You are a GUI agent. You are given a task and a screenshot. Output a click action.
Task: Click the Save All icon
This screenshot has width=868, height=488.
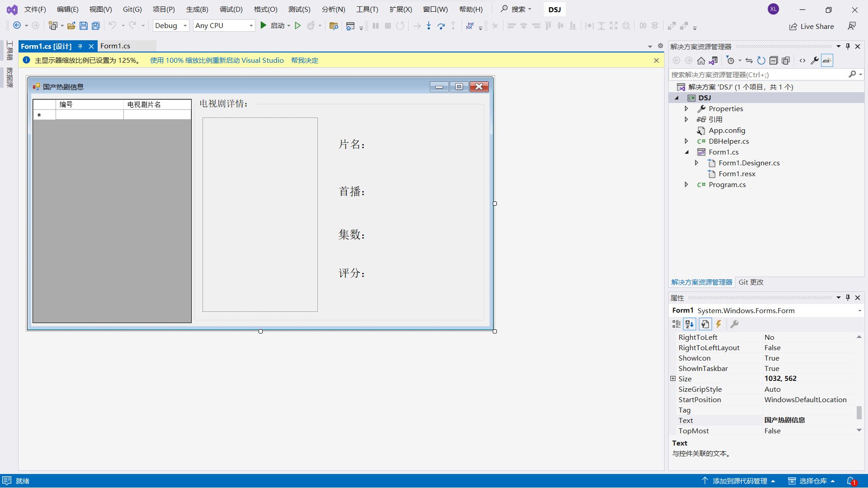(95, 26)
